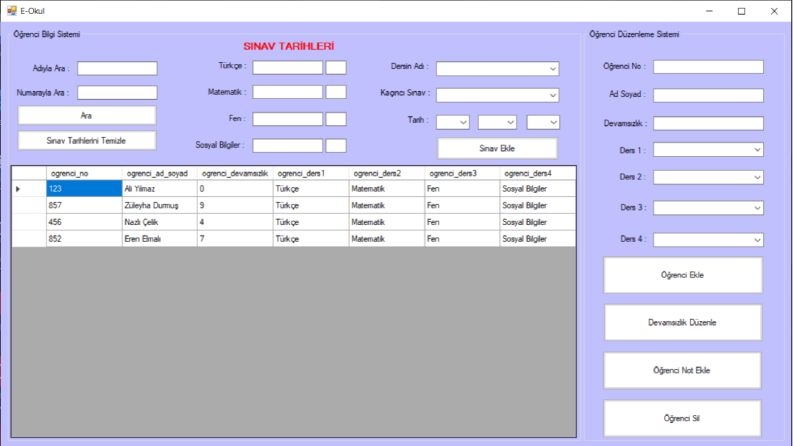Image resolution: width=793 pixels, height=446 pixels.
Task: Click Matematik cell in Züleyha Durmuş row
Action: click(x=387, y=205)
